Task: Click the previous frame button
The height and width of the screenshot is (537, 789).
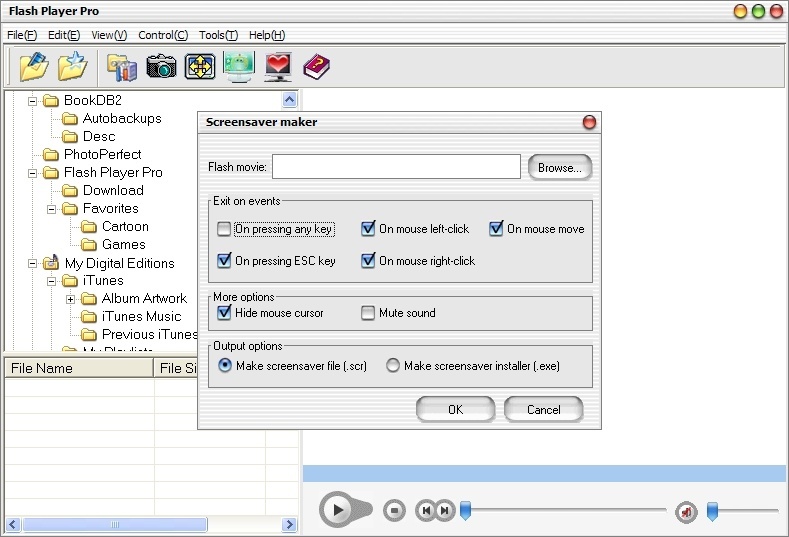Action: pyautogui.click(x=426, y=510)
